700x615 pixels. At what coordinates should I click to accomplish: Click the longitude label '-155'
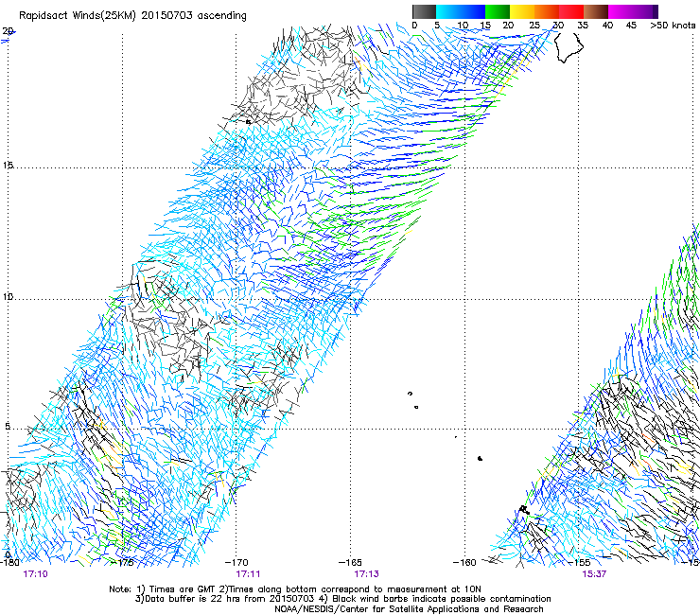(579, 563)
